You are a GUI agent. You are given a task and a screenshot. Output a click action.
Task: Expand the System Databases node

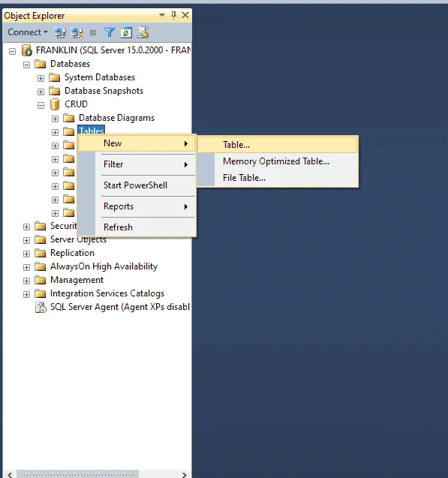pyautogui.click(x=41, y=78)
